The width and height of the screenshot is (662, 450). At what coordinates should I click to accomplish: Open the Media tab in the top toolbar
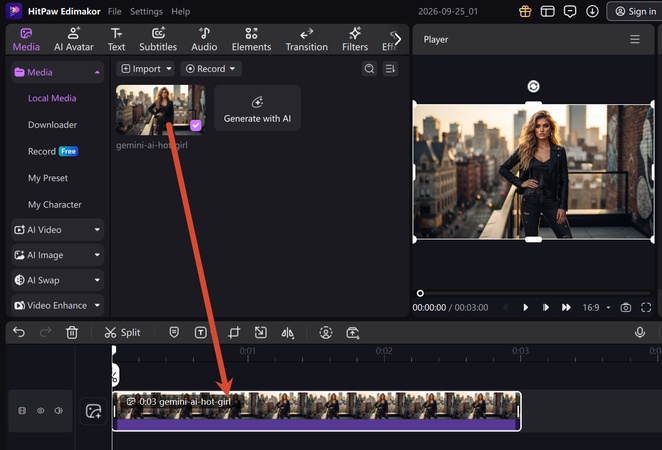[26, 40]
